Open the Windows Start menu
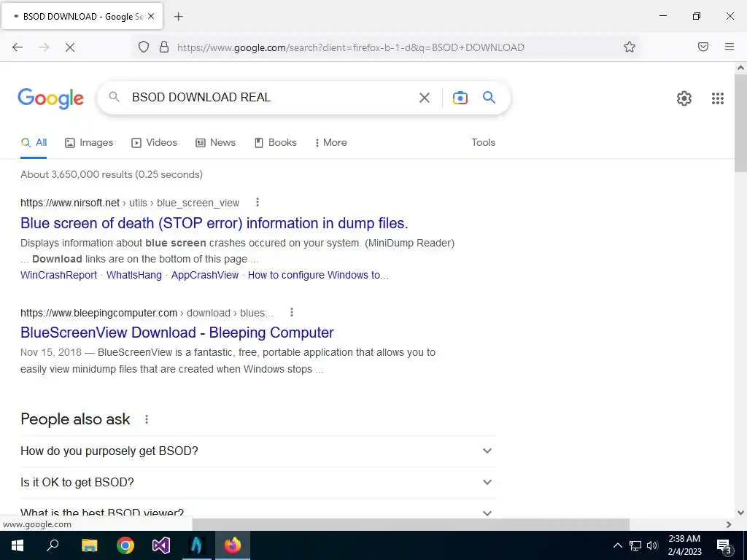 point(18,545)
